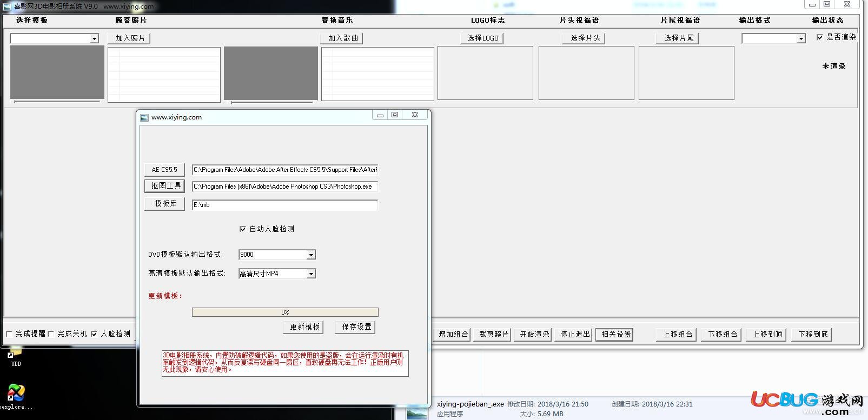Click the www.xiying.com dialog title icon
This screenshot has height=420, width=868.
pyautogui.click(x=144, y=117)
